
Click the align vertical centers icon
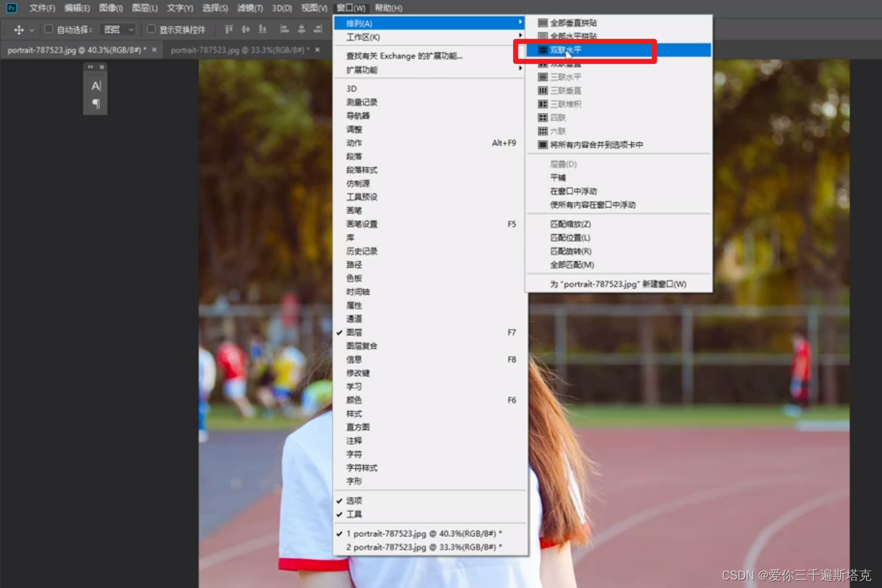(245, 29)
